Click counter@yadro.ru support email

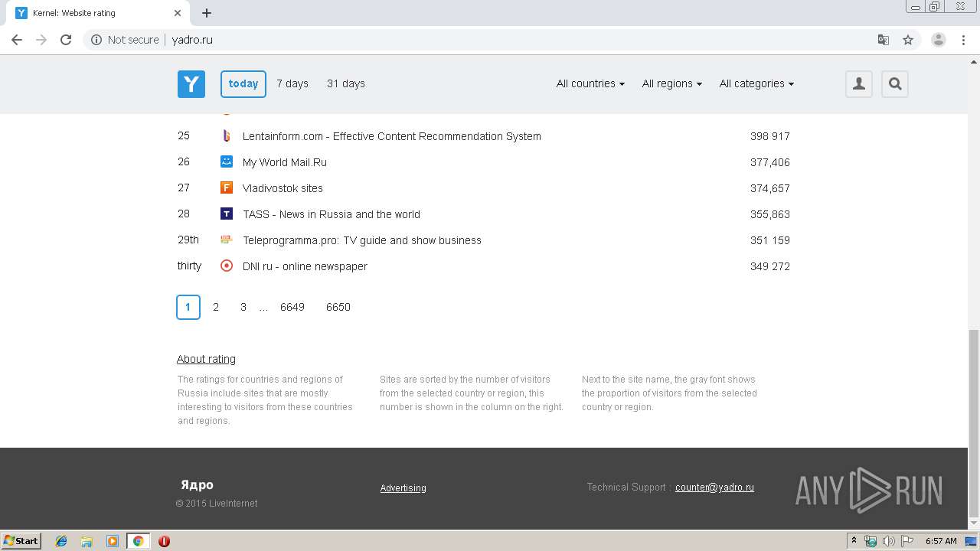[x=714, y=487]
